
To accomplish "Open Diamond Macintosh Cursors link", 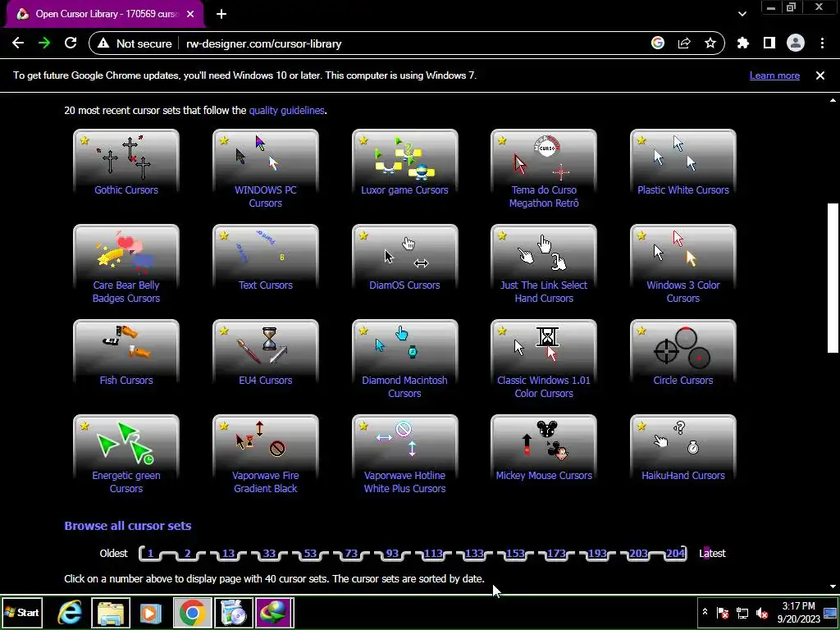I will [404, 386].
